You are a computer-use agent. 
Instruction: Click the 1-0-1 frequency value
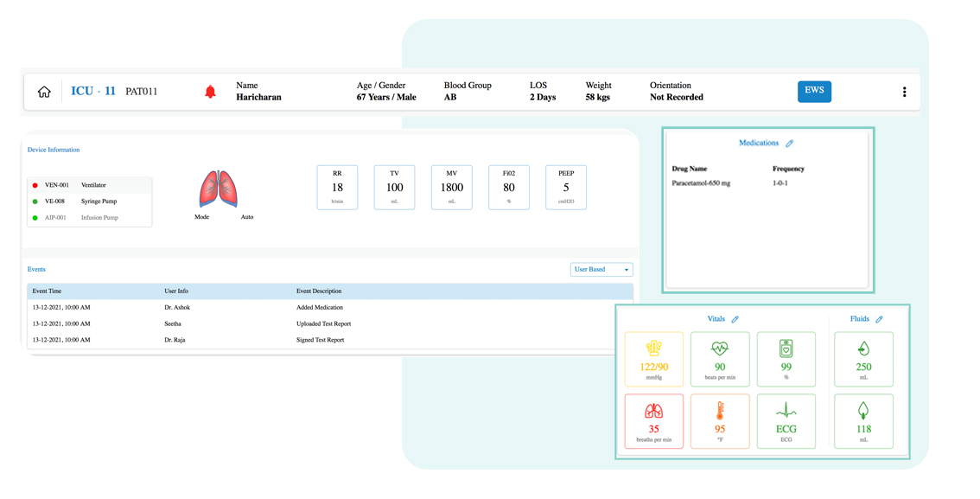pyautogui.click(x=780, y=184)
